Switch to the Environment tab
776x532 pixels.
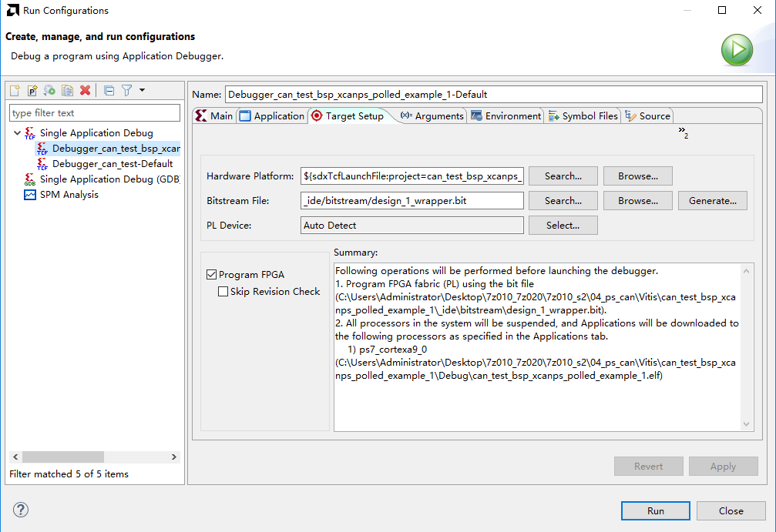pyautogui.click(x=506, y=115)
